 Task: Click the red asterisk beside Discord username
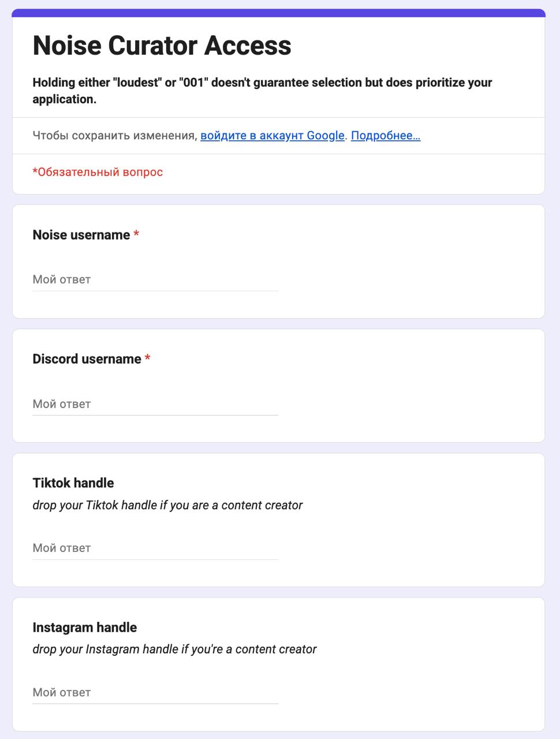click(x=148, y=359)
